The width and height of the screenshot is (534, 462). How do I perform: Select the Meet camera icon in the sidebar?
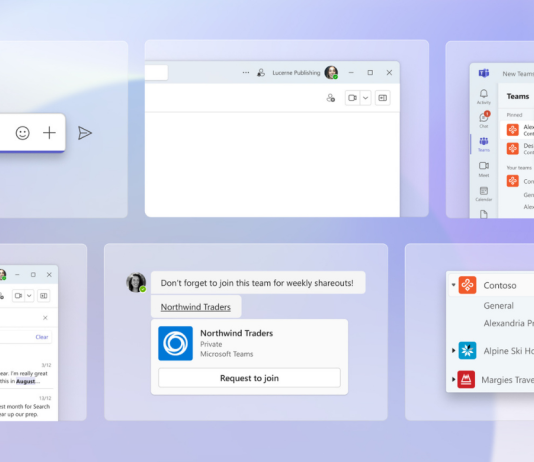484,169
